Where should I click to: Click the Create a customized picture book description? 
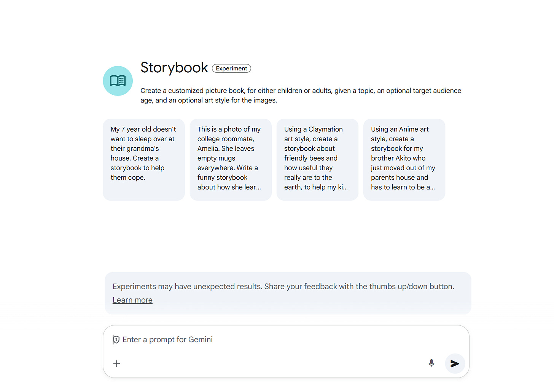[301, 96]
